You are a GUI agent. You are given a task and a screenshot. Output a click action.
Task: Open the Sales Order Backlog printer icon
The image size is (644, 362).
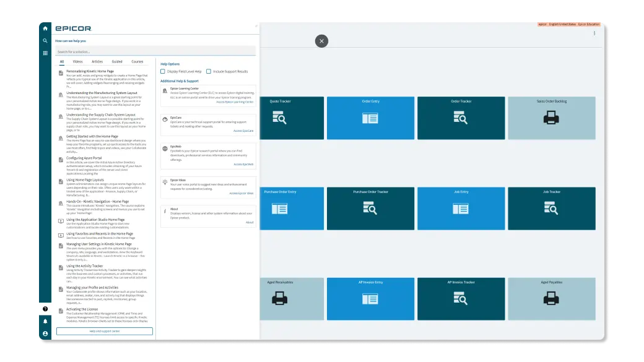tap(551, 118)
